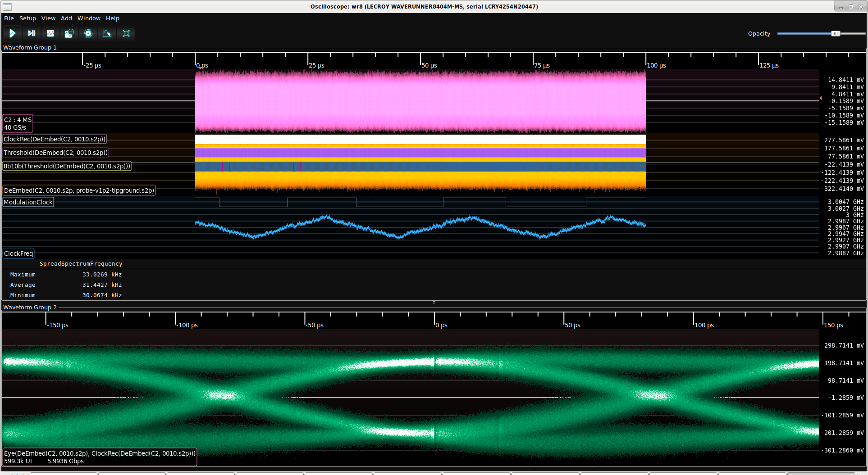The width and height of the screenshot is (868, 475).
Task: Minimize the oscilloscope window
Action: point(841,7)
